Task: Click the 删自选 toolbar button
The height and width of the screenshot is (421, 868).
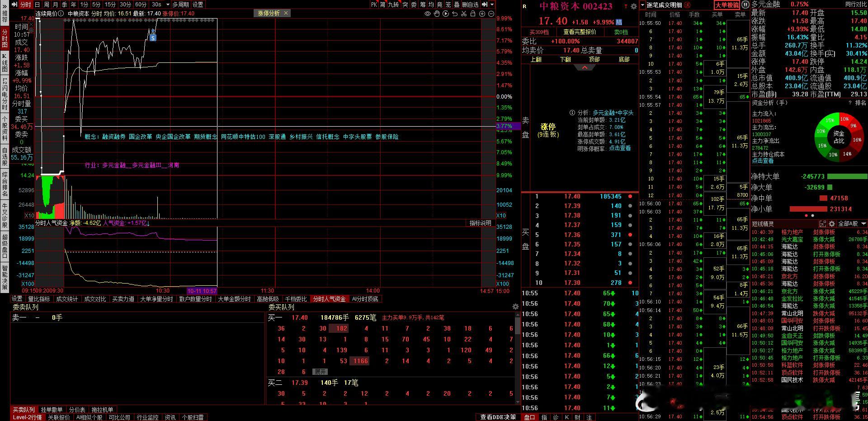Action: (x=470, y=5)
